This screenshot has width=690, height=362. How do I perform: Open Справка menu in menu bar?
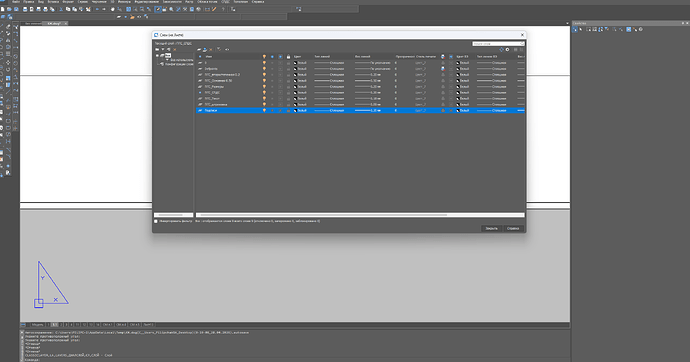click(258, 2)
